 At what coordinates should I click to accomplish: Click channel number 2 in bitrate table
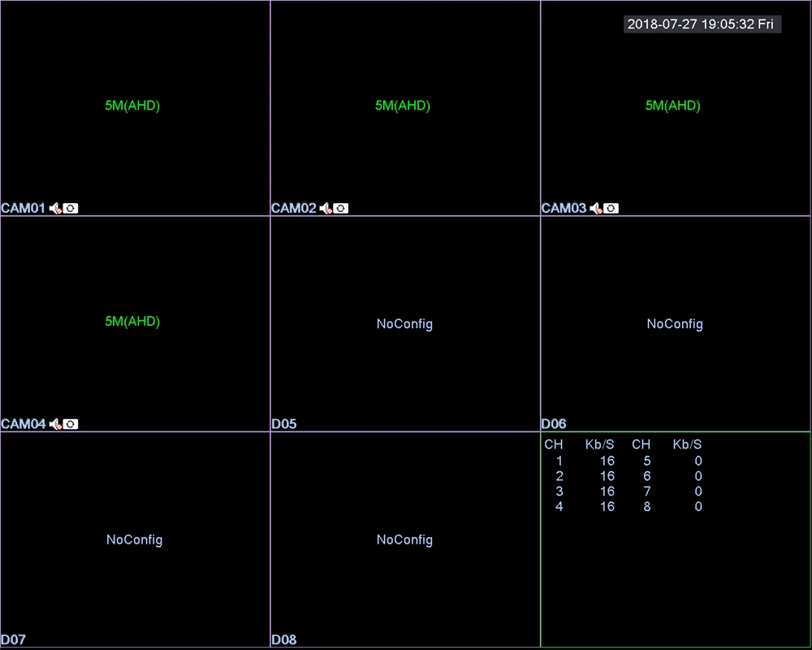click(559, 476)
